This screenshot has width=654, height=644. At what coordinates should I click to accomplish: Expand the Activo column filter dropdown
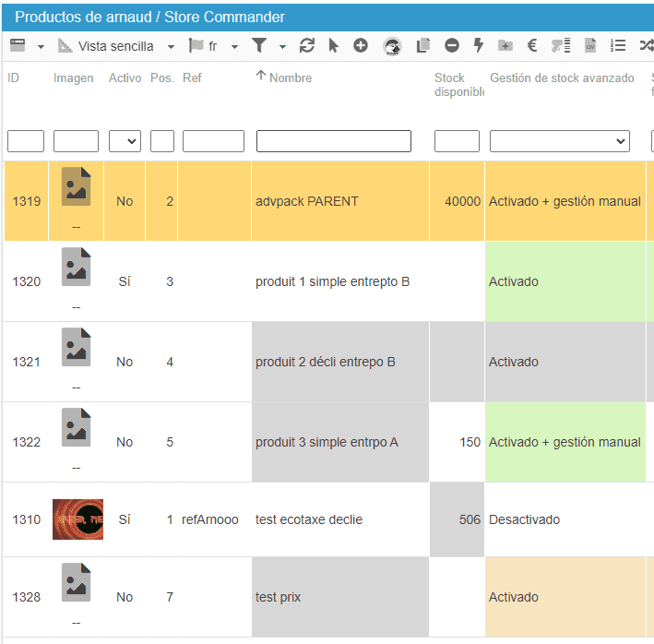[125, 141]
